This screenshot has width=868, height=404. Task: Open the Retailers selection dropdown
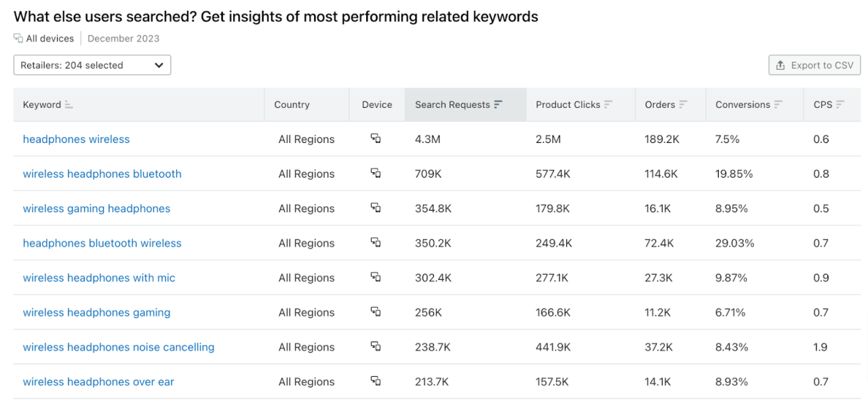pos(92,65)
